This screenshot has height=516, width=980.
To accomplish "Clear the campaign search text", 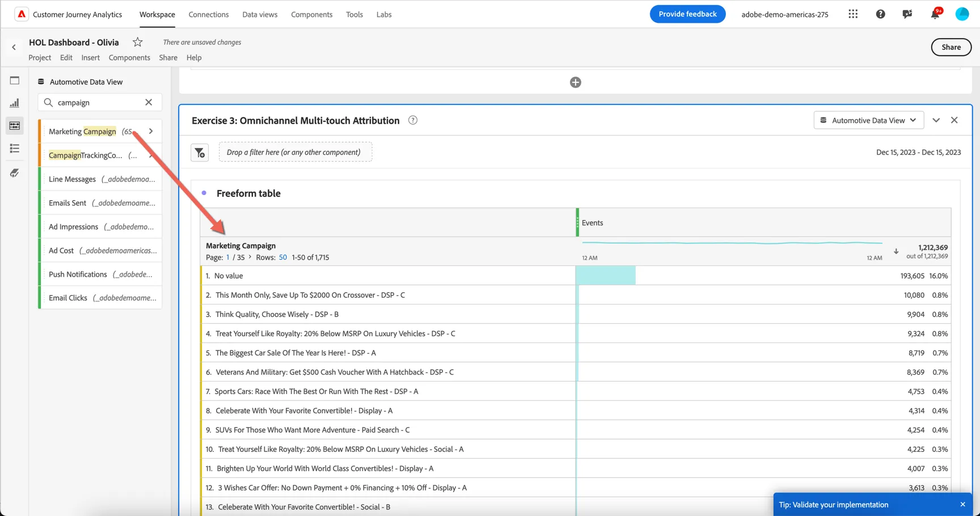I will coord(149,102).
